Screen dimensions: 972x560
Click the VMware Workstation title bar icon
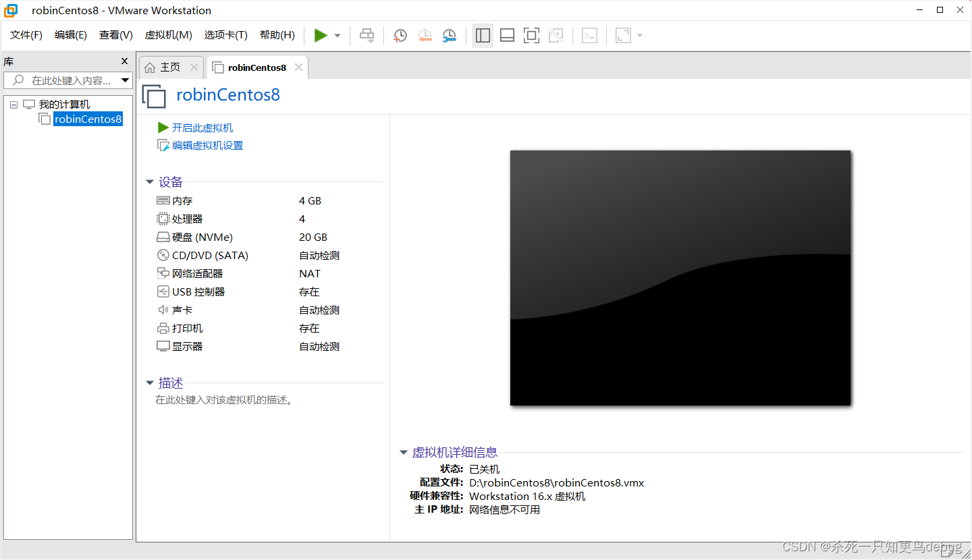coord(11,10)
